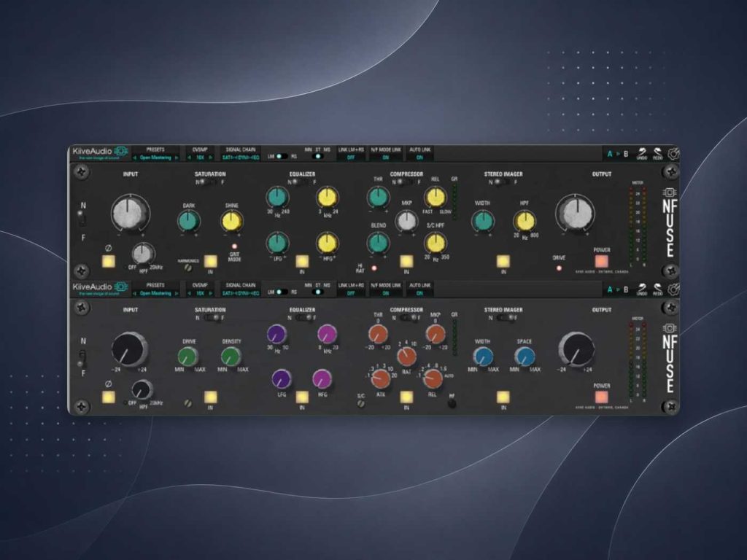Viewport: 747px width, 560px height.
Task: Open 'Open Mastering' preset menu, bottom unit
Action: (155, 293)
